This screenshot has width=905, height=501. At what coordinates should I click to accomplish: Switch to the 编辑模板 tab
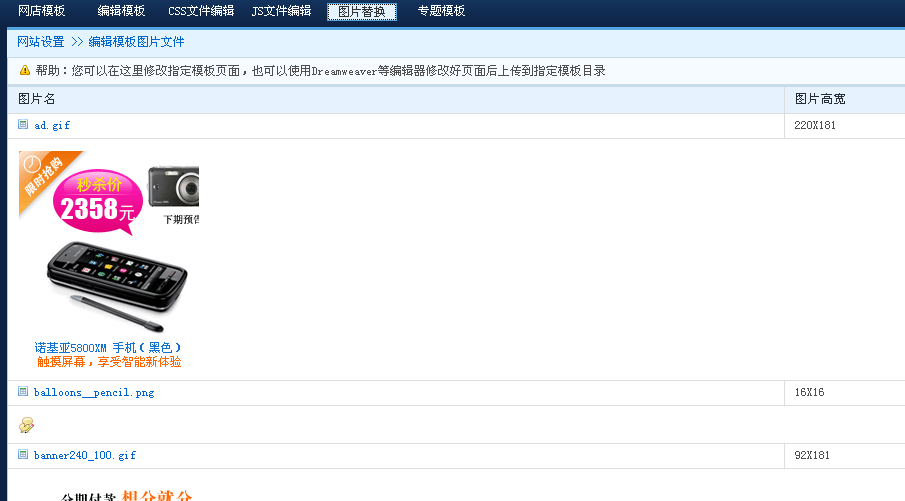121,11
